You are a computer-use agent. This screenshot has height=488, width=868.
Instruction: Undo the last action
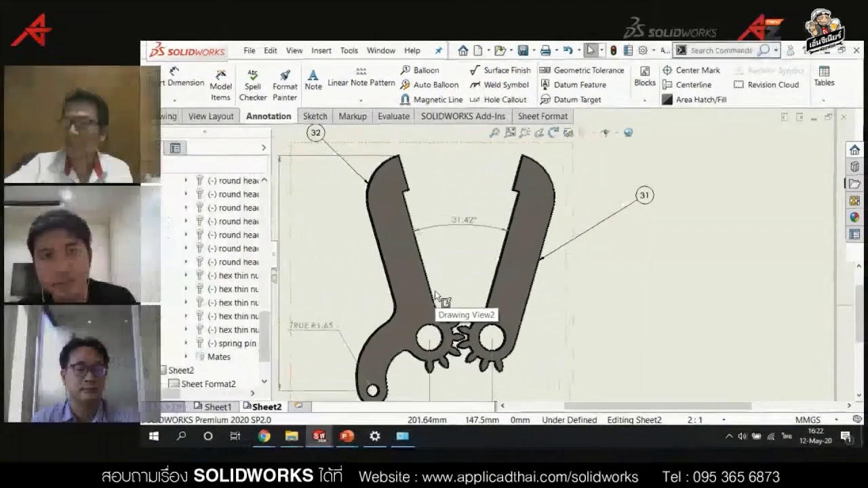pyautogui.click(x=568, y=50)
